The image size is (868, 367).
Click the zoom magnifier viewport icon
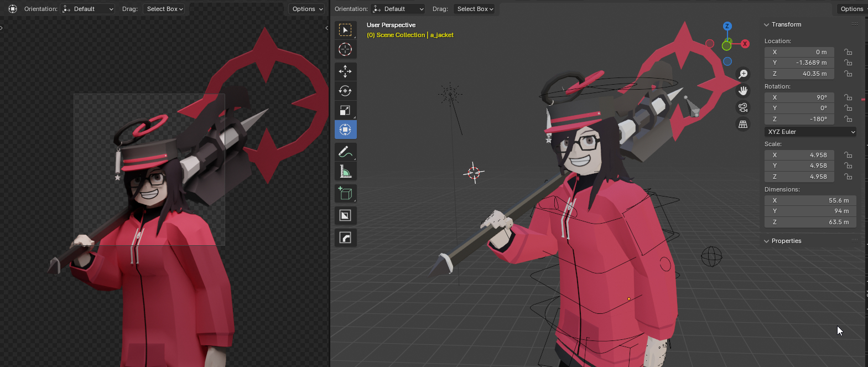[743, 74]
